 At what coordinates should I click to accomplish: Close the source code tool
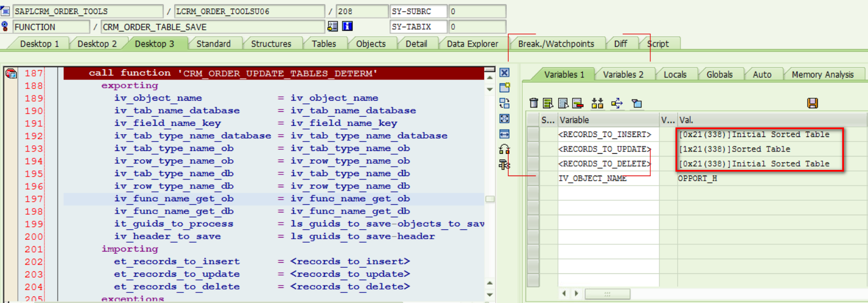(504, 73)
